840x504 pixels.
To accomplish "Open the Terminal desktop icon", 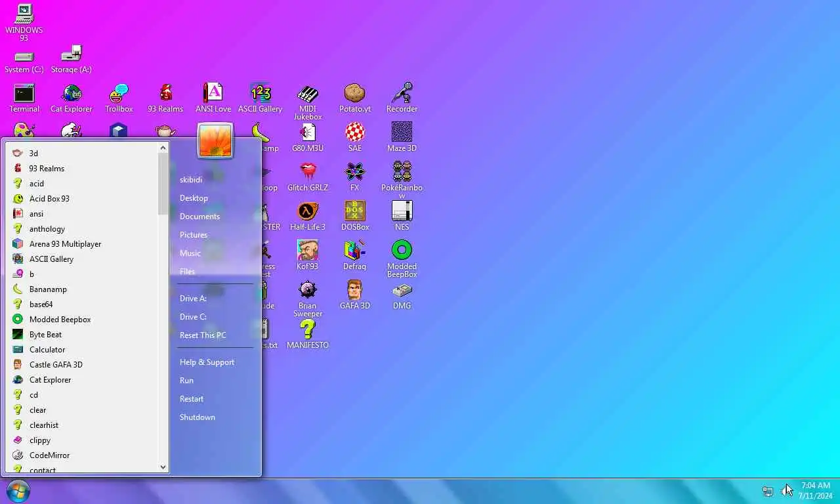I will coord(24,98).
